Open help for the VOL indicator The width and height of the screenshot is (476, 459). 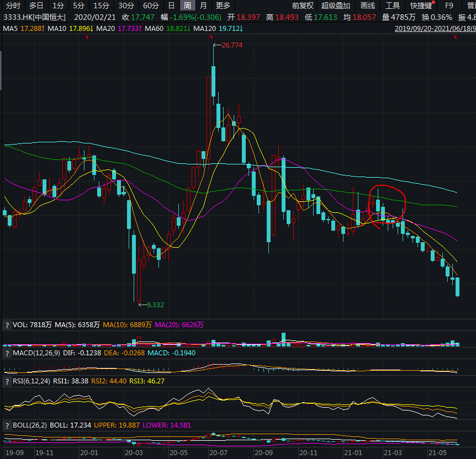click(x=7, y=325)
